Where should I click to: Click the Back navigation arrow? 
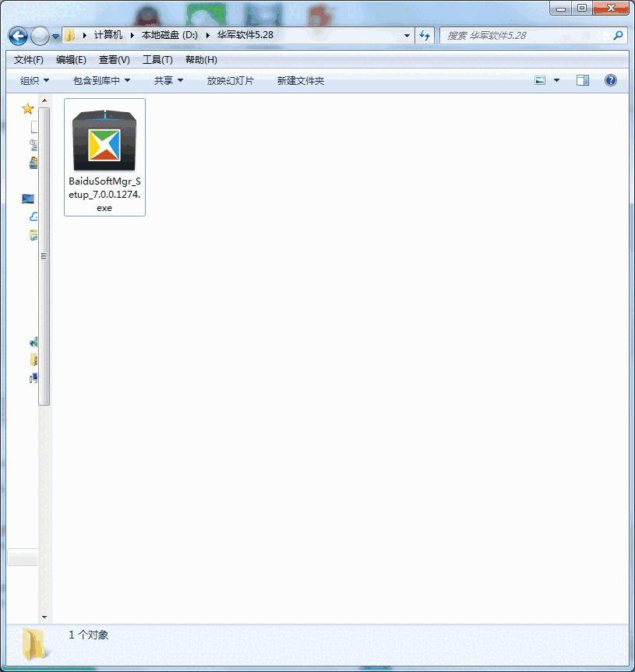click(x=18, y=36)
